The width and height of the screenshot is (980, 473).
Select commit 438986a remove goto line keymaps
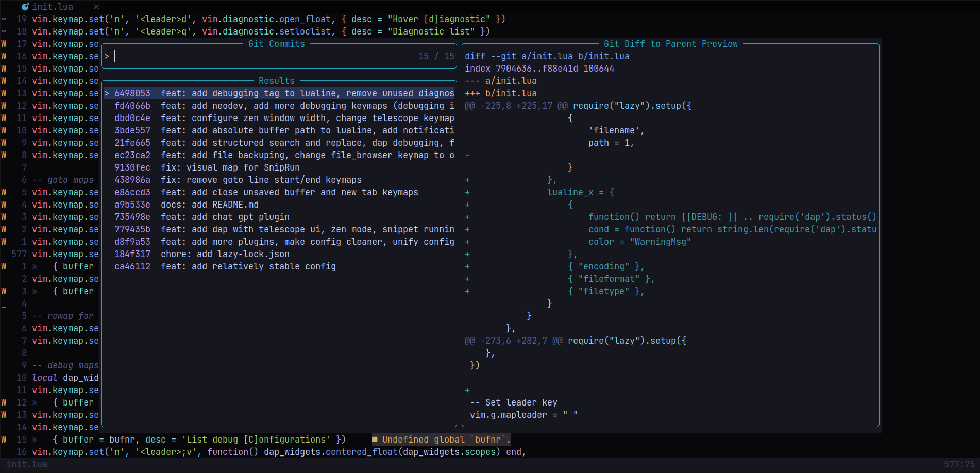tap(279, 180)
